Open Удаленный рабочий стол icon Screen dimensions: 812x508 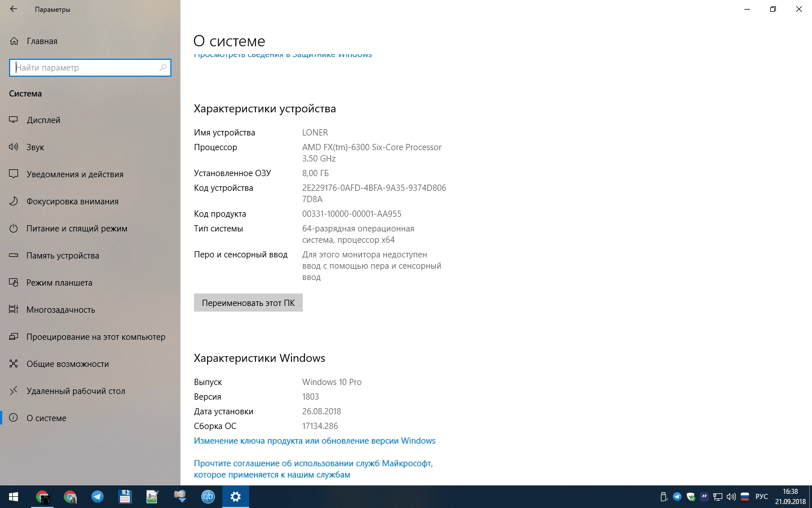point(14,391)
